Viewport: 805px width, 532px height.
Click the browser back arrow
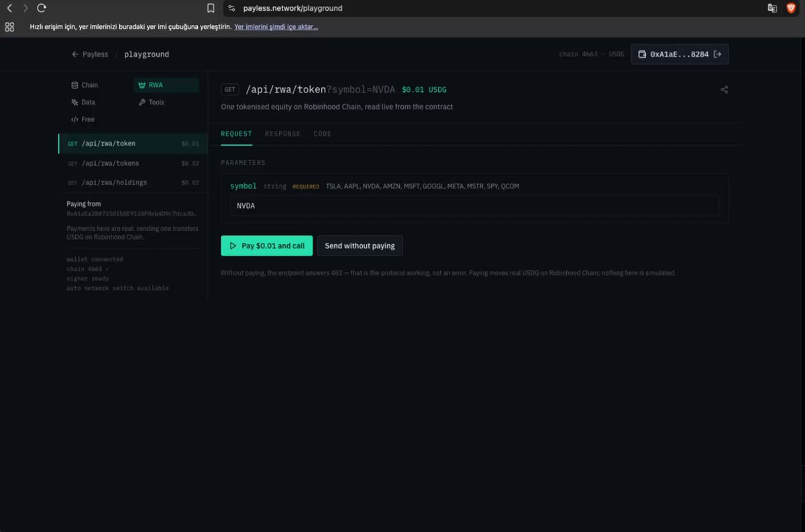[9, 8]
